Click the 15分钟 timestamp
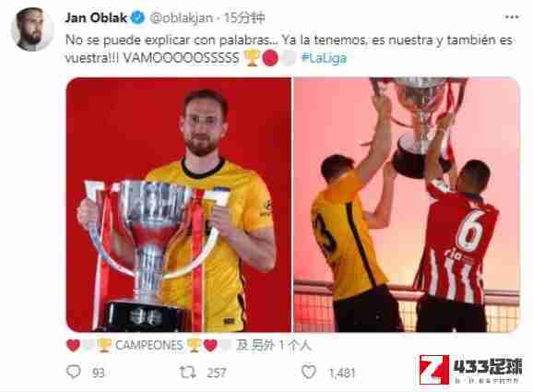The image size is (533, 392). point(244,18)
